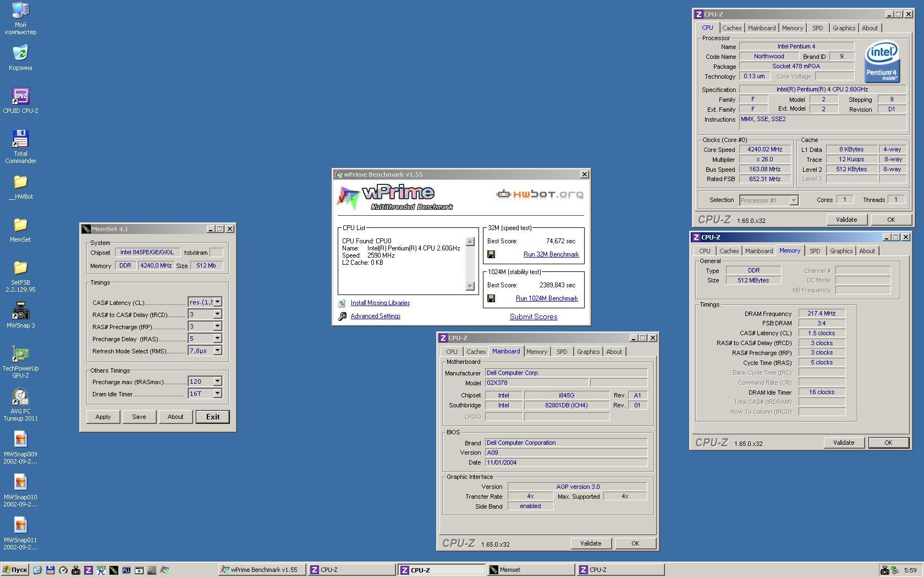Launch the PLL (SetFSB) icon in quick launch
This screenshot has width=924, height=578.
[126, 570]
